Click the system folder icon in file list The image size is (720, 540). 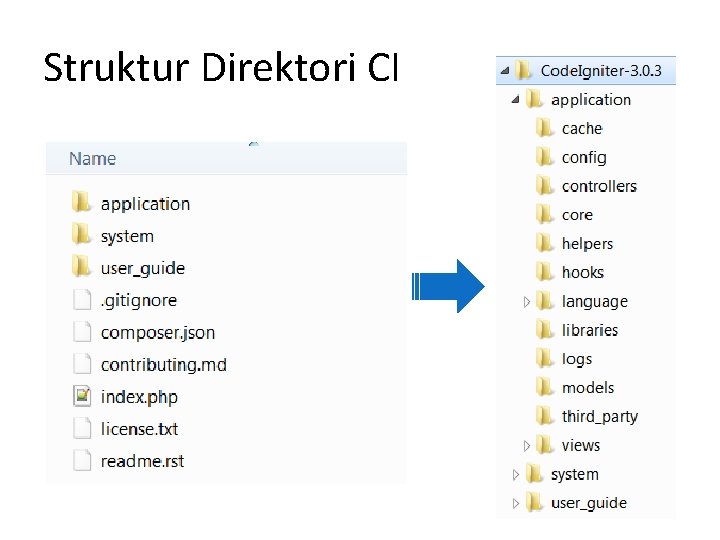(81, 235)
